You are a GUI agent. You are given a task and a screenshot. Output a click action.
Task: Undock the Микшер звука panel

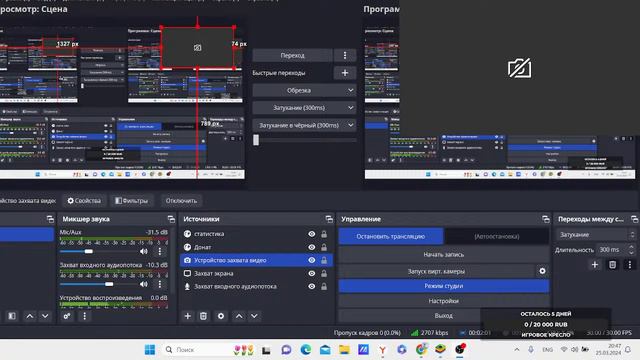click(x=171, y=219)
